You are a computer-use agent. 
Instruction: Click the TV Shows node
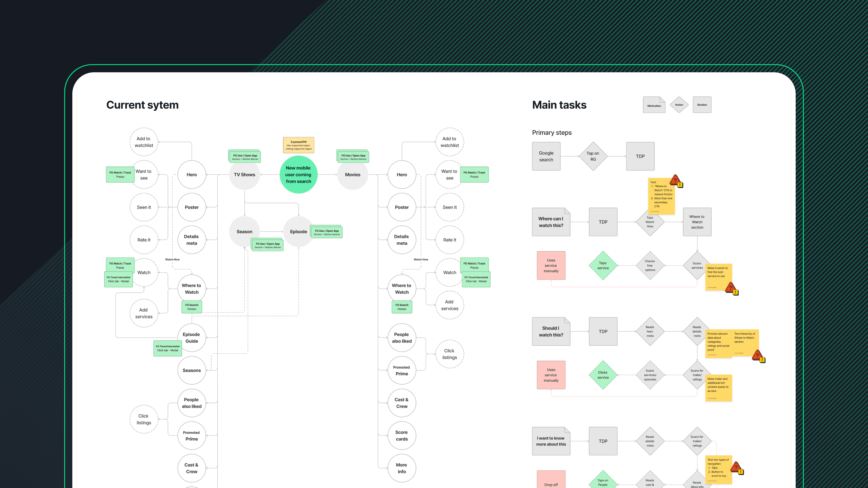tap(244, 175)
